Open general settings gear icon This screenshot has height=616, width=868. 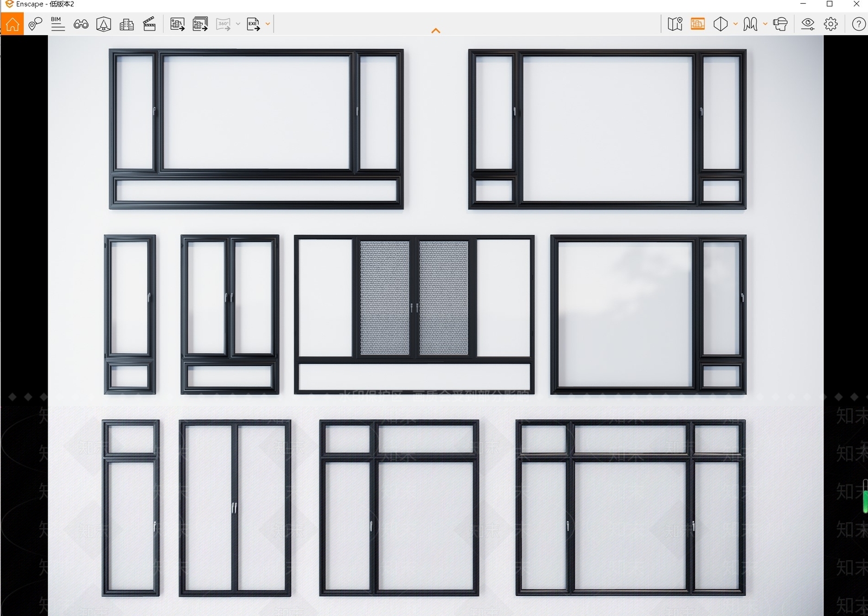coord(831,24)
